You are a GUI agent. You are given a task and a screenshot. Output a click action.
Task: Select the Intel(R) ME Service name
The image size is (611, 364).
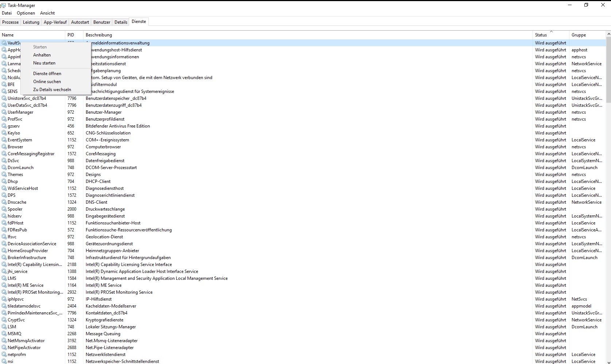tap(26, 285)
